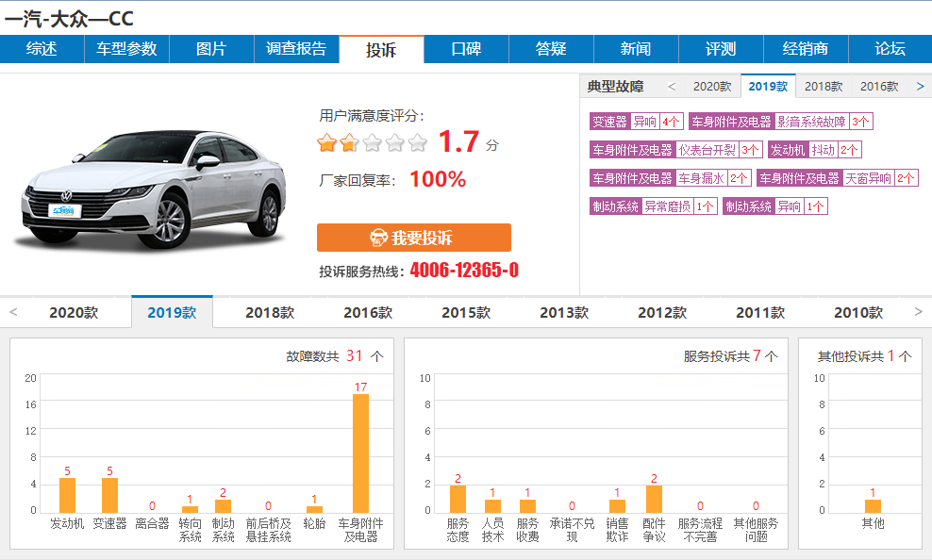932x560 pixels.
Task: Click right arrow of chart year selector
Action: [919, 312]
